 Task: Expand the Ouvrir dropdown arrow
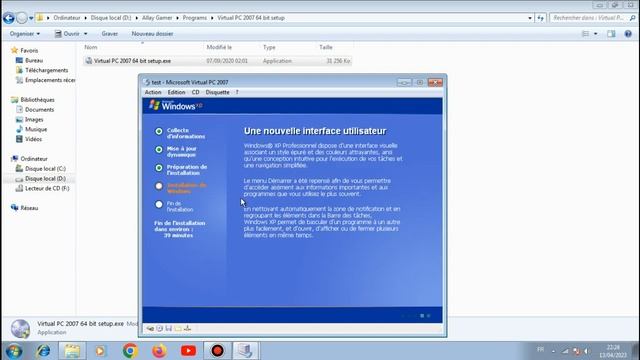pyautogui.click(x=85, y=34)
